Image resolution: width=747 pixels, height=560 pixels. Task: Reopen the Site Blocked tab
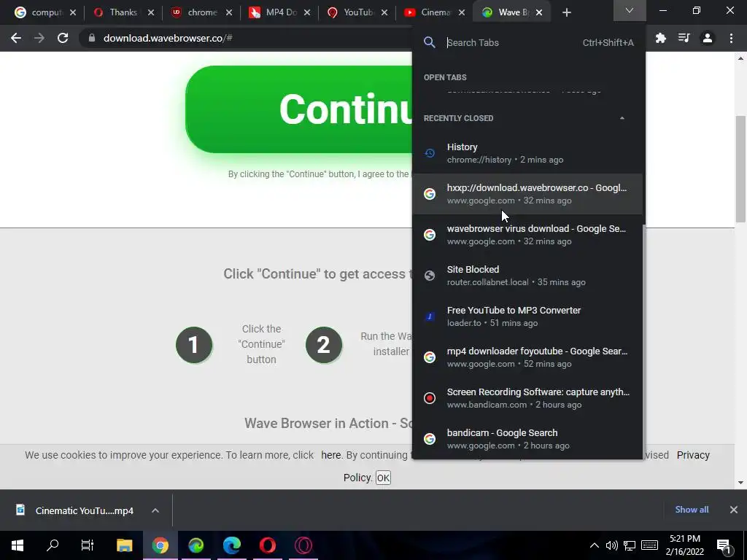(527, 276)
